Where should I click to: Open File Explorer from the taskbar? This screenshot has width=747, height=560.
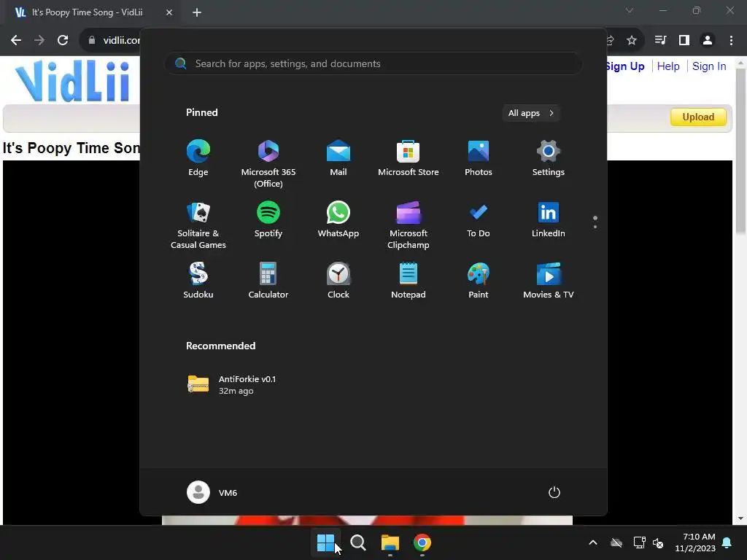tap(390, 542)
